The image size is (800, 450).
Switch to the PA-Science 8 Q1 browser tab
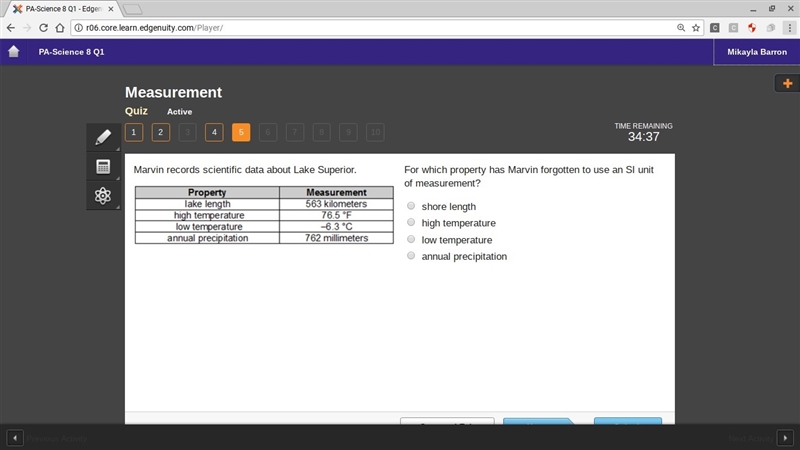click(61, 9)
